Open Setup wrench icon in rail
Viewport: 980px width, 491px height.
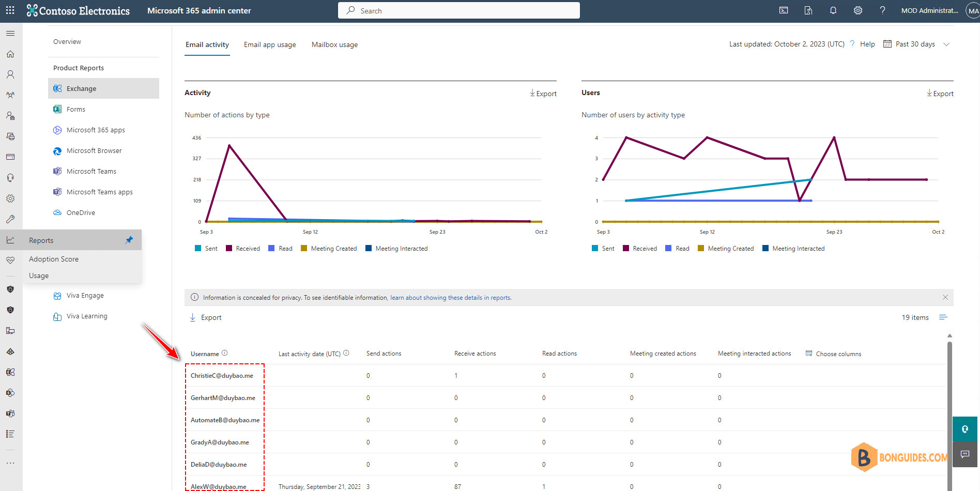click(10, 219)
